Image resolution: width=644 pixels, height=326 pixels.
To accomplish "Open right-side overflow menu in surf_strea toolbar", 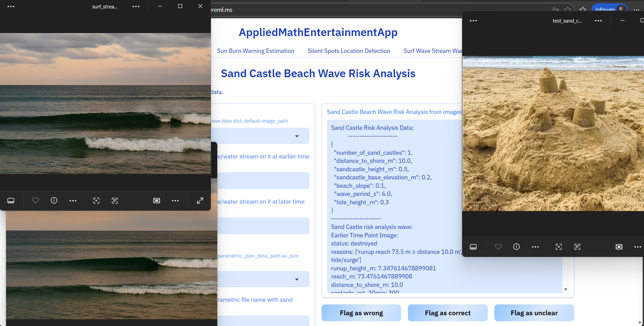I will pos(175,201).
